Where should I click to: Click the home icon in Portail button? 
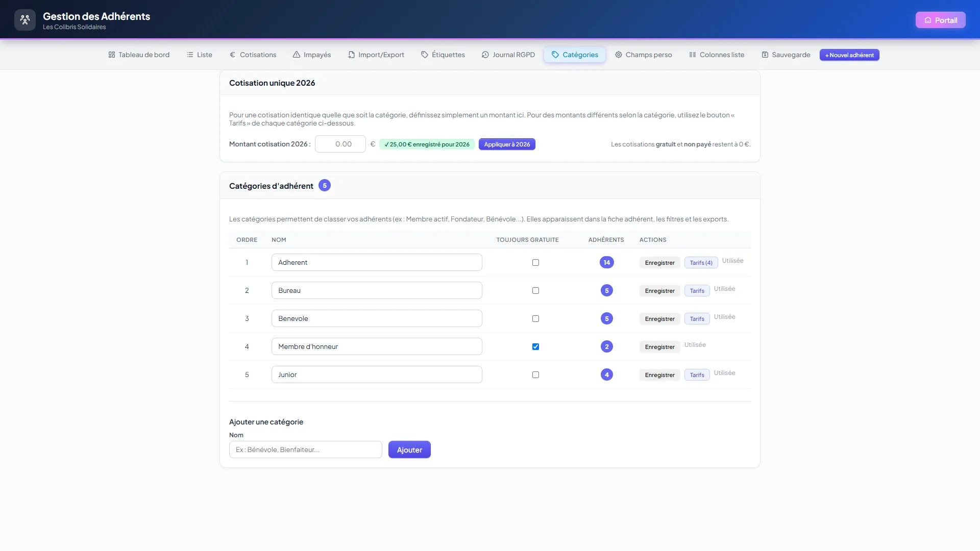click(928, 20)
